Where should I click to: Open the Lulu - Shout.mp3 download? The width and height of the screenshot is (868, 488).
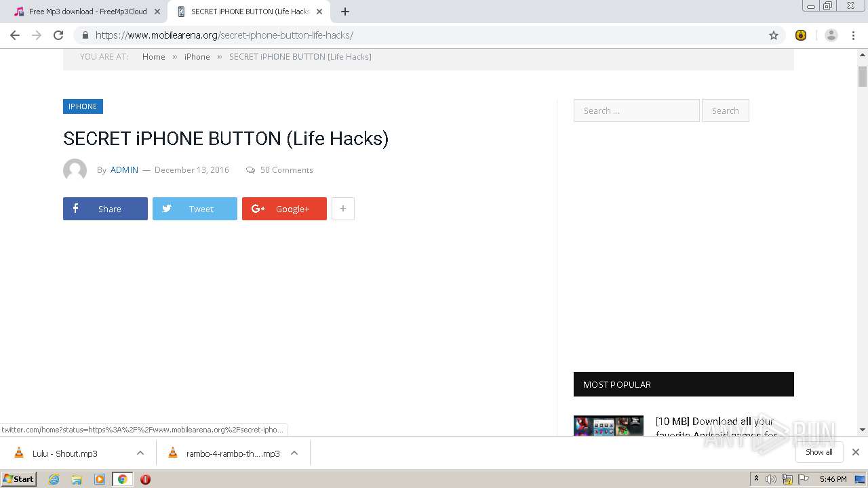[64, 453]
